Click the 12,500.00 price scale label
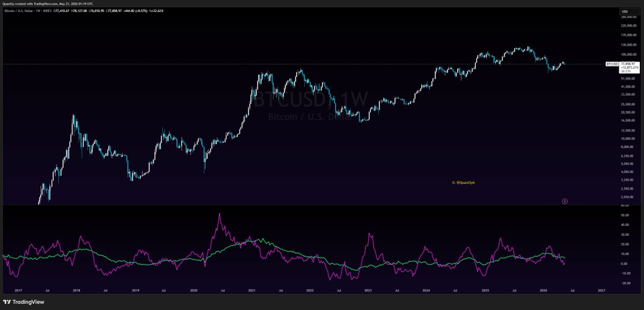 pyautogui.click(x=627, y=130)
